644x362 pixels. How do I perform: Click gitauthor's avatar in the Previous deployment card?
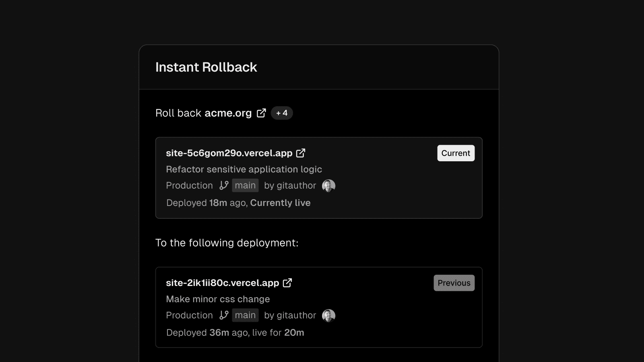click(x=328, y=315)
